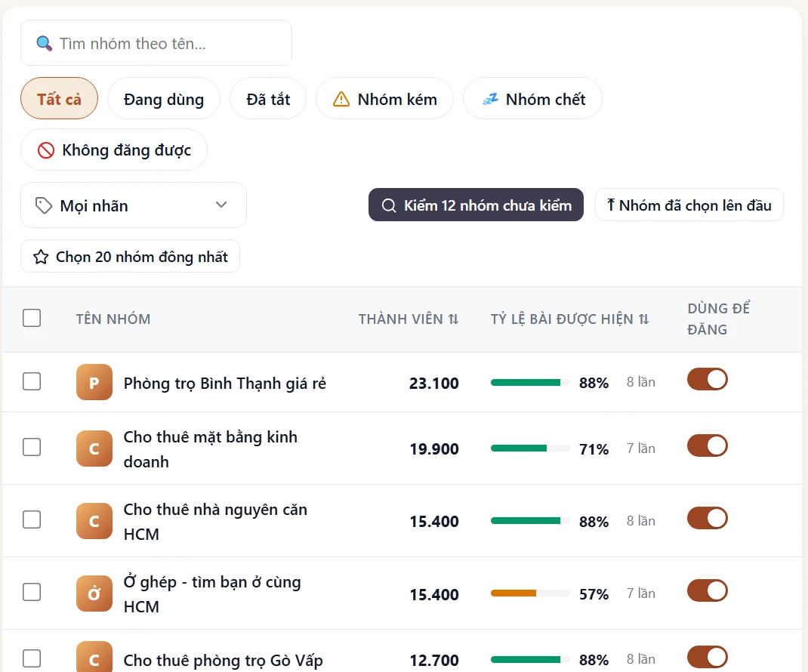
Task: Click the P avatar of Phòng trọ Bình Thạnh
Action: point(94,382)
